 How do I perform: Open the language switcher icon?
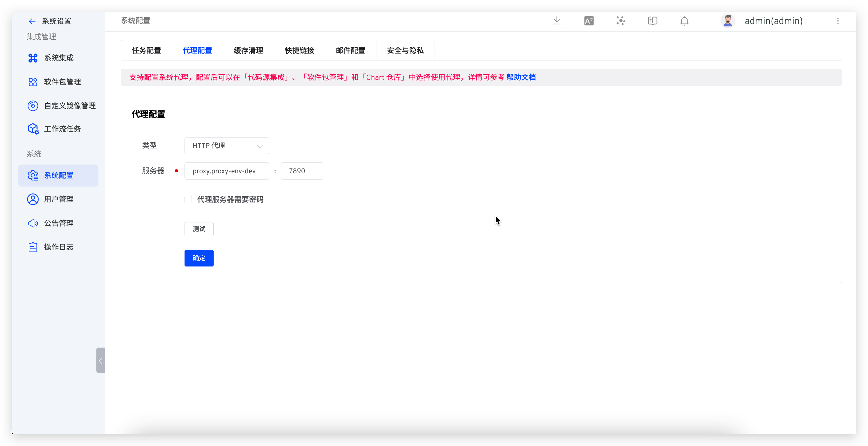[589, 21]
